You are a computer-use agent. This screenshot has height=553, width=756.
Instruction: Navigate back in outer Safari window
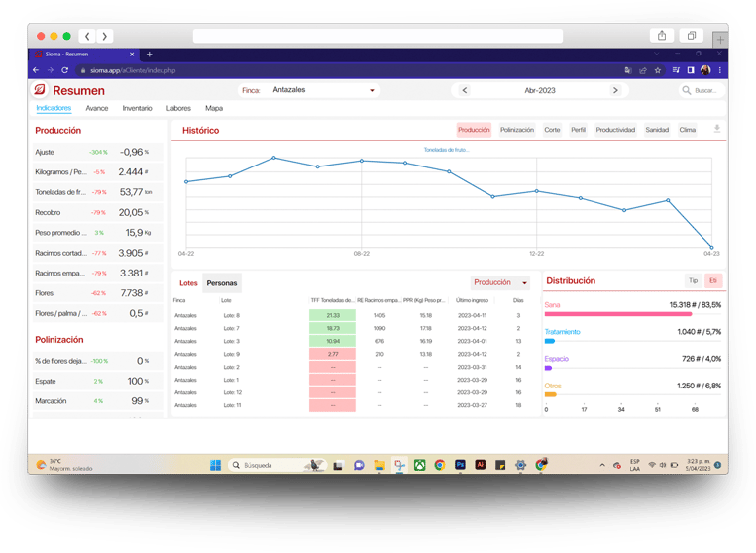[87, 36]
